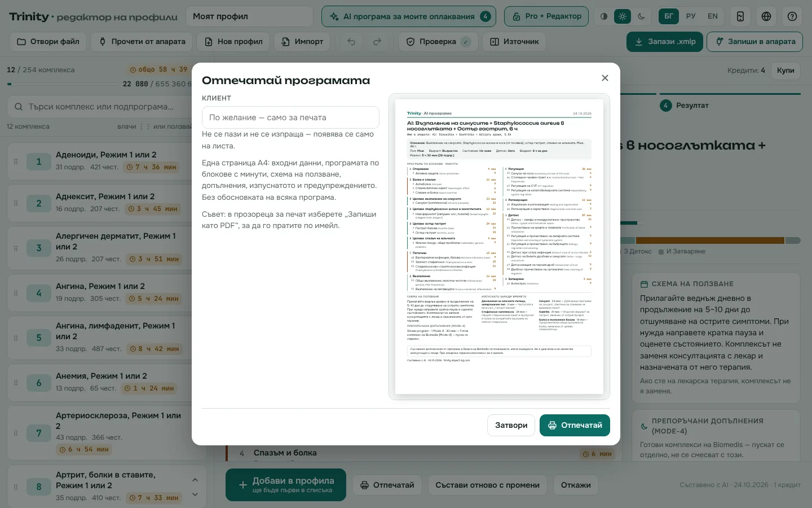Image resolution: width=812 pixels, height=508 pixels.
Task: Select auto contrast theme icon
Action: 604,16
